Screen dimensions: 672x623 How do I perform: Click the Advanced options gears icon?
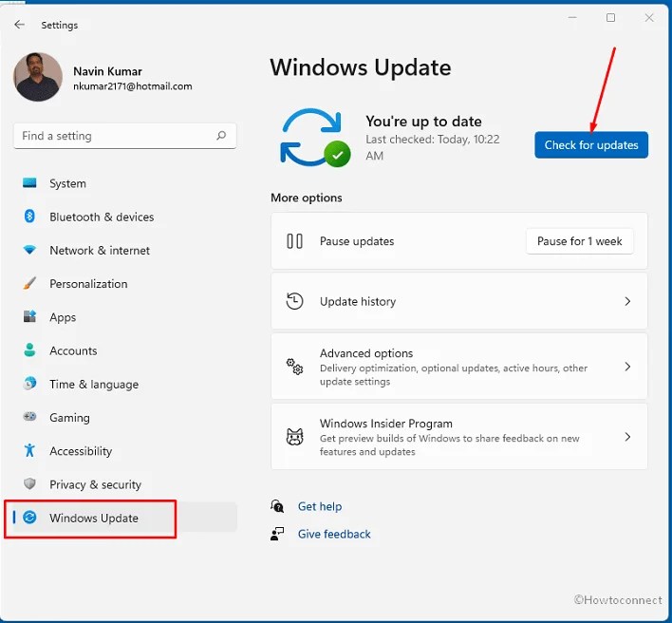[x=294, y=367]
